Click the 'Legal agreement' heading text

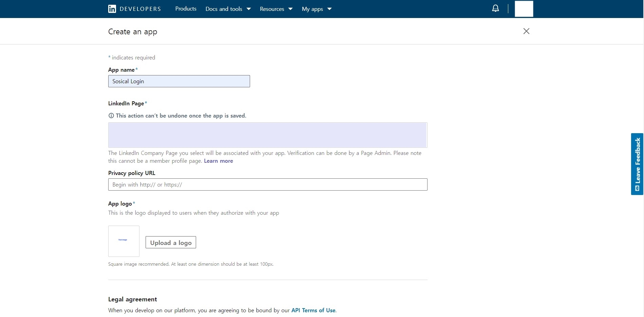point(132,299)
